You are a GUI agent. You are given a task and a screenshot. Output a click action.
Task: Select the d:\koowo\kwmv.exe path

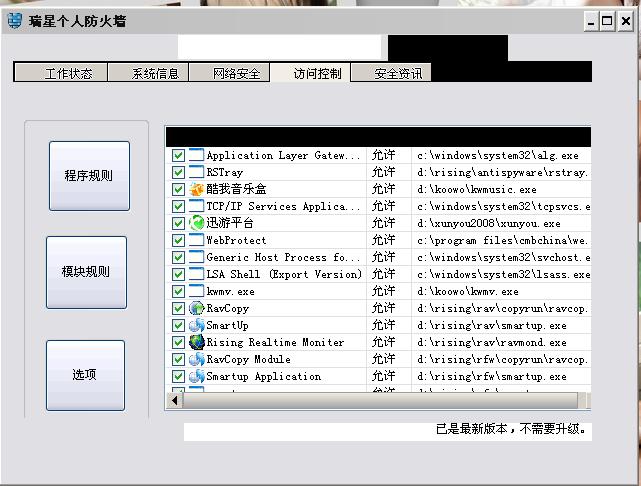click(468, 291)
